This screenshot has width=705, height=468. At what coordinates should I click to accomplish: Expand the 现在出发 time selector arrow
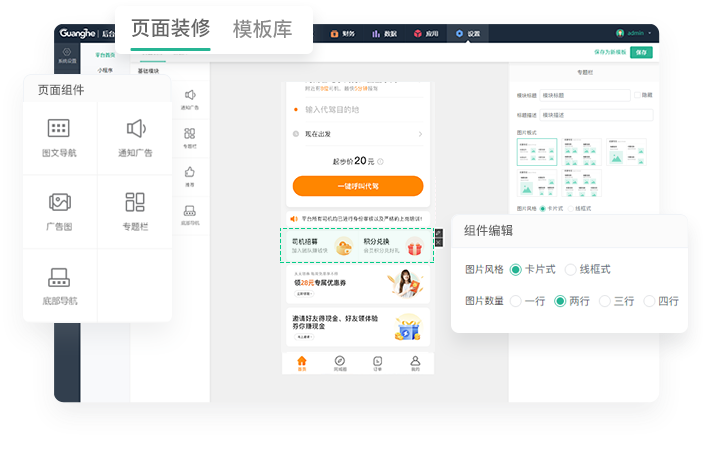tap(420, 133)
